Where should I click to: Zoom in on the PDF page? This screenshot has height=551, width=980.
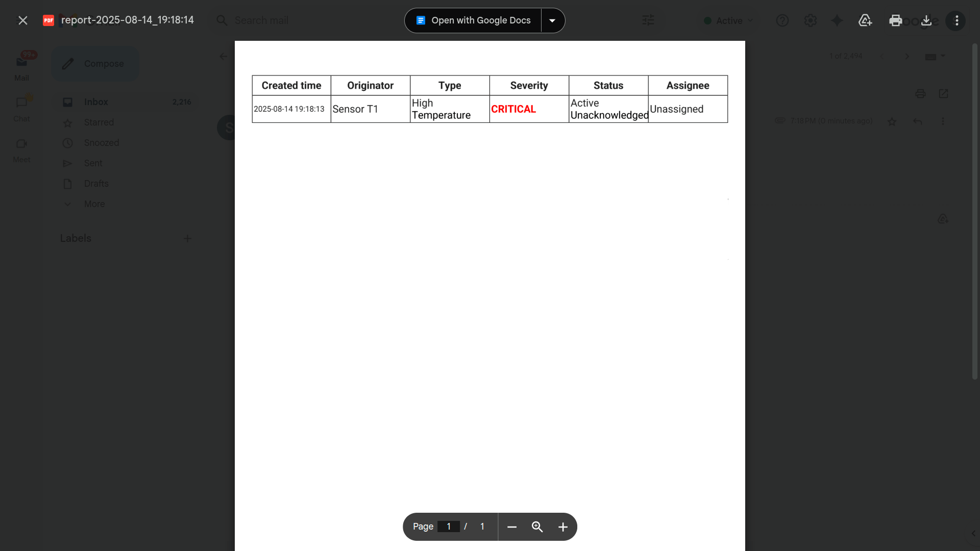[562, 527]
